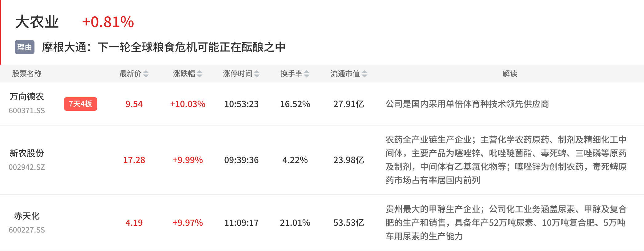
Task: Click stock code 002942.SZ
Action: [27, 167]
